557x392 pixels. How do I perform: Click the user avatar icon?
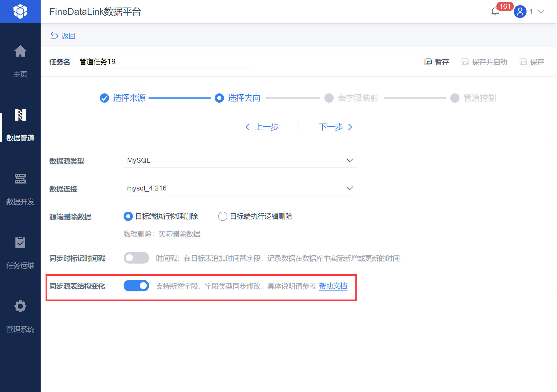tap(520, 12)
